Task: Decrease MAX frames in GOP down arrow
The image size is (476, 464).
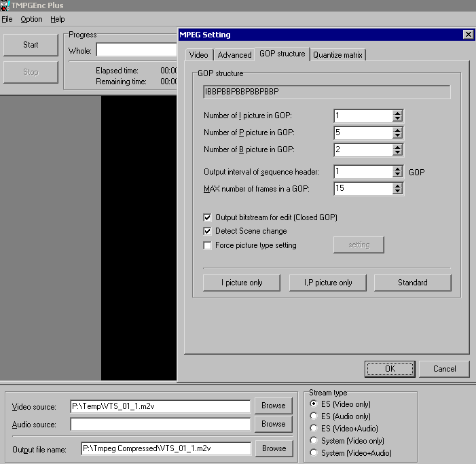Action: 397,192
